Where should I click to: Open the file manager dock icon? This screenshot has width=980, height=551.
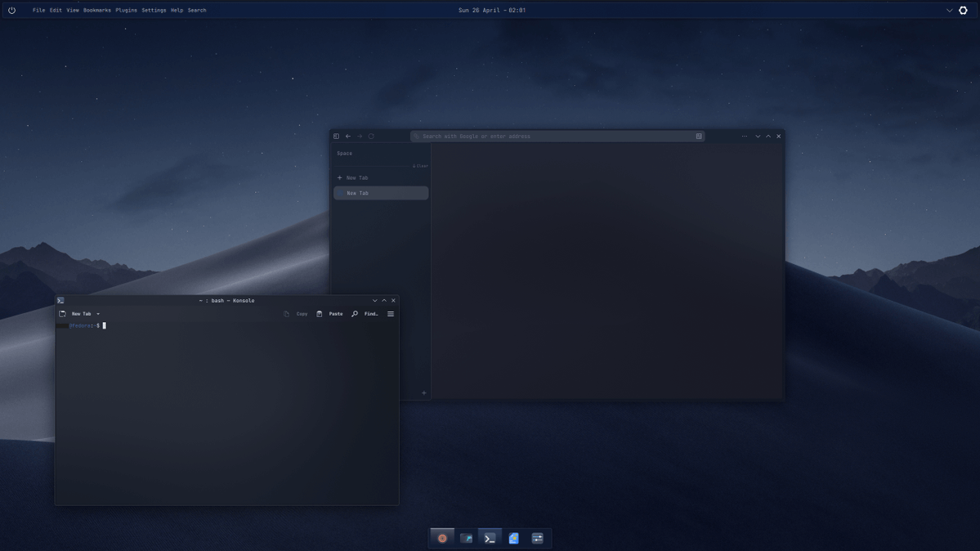pos(466,538)
